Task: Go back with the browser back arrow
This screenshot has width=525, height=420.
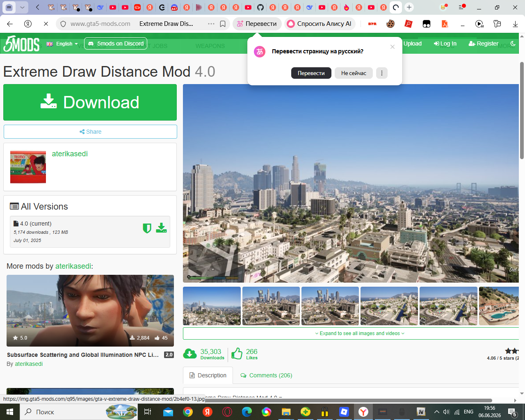Action: (x=10, y=24)
